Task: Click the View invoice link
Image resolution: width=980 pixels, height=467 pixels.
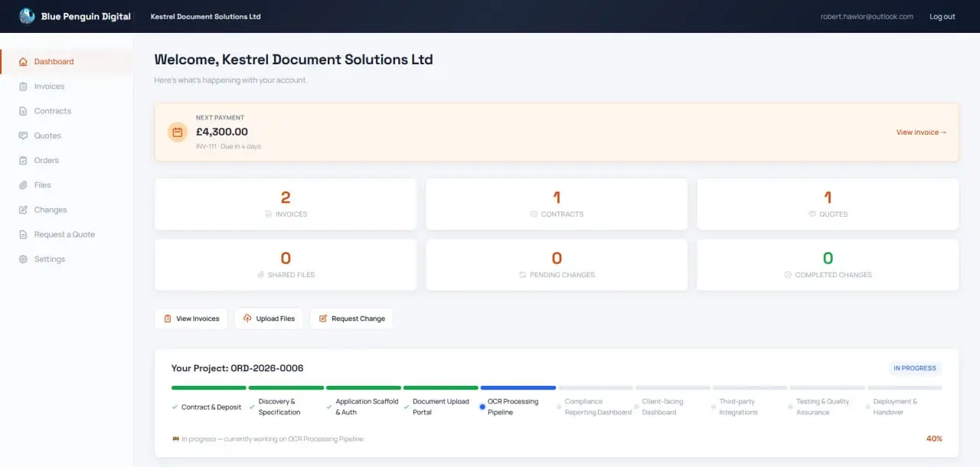Action: click(921, 132)
